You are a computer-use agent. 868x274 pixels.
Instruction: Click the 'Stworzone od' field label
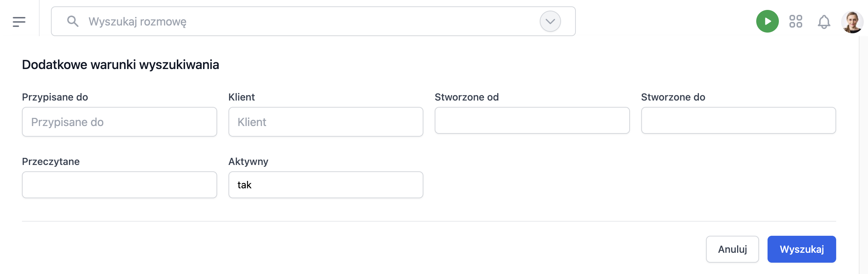[467, 97]
